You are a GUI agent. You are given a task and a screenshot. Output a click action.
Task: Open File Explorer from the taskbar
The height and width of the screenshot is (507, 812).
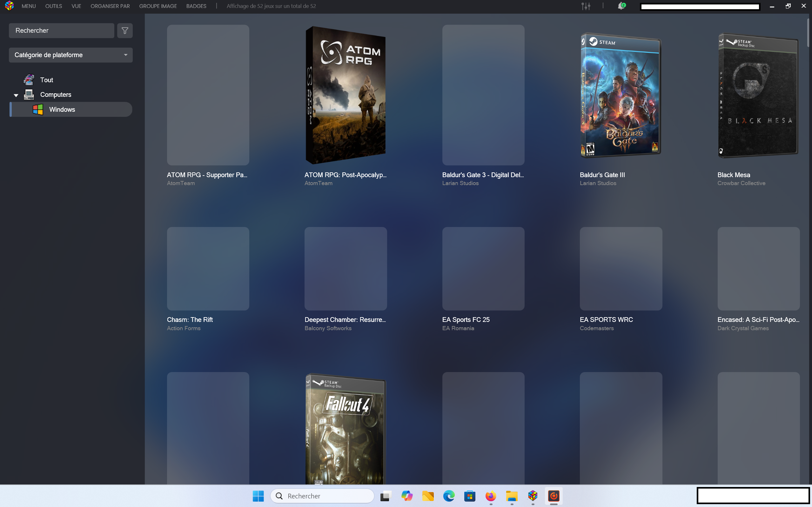(512, 496)
